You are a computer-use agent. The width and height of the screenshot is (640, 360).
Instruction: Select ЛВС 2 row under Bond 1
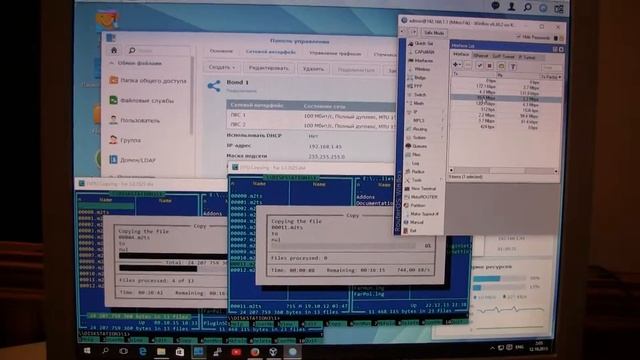311,125
